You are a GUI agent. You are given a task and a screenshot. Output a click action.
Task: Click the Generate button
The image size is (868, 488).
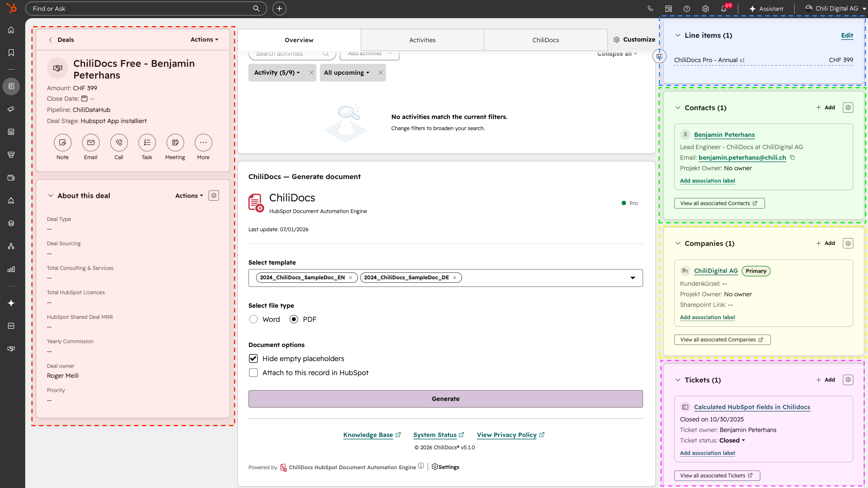[x=445, y=399]
